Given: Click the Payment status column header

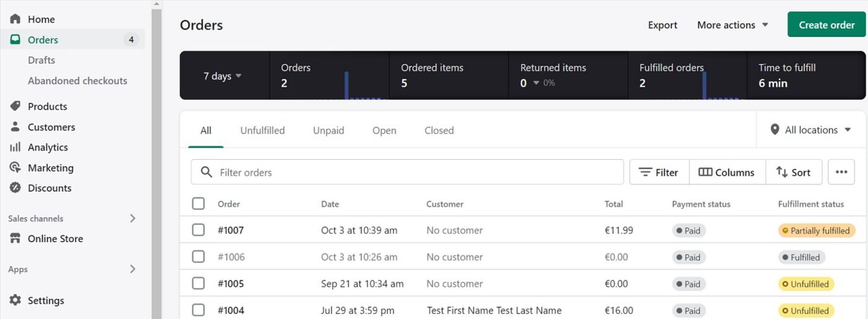Looking at the screenshot, I should 701,204.
